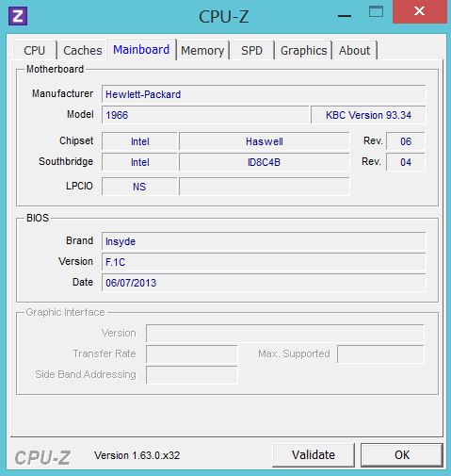The width and height of the screenshot is (451, 476).
Task: Click the Version 1.63.0.x32 text
Action: point(137,455)
